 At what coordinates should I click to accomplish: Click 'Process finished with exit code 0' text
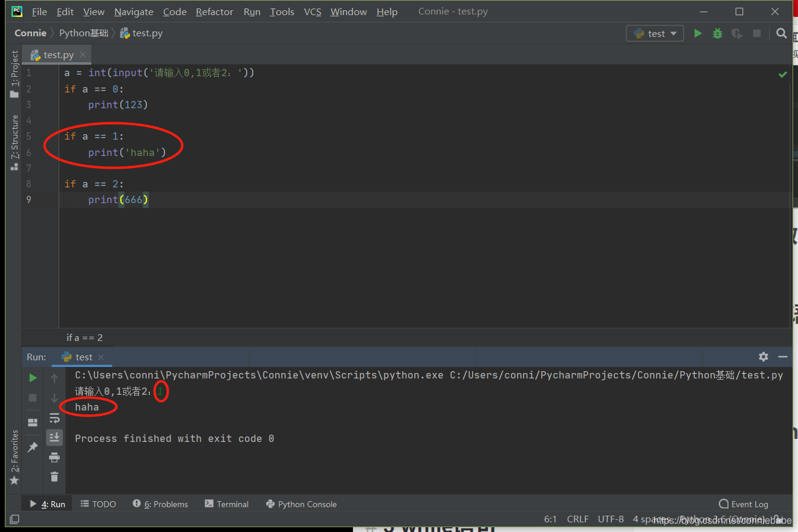[x=175, y=438]
